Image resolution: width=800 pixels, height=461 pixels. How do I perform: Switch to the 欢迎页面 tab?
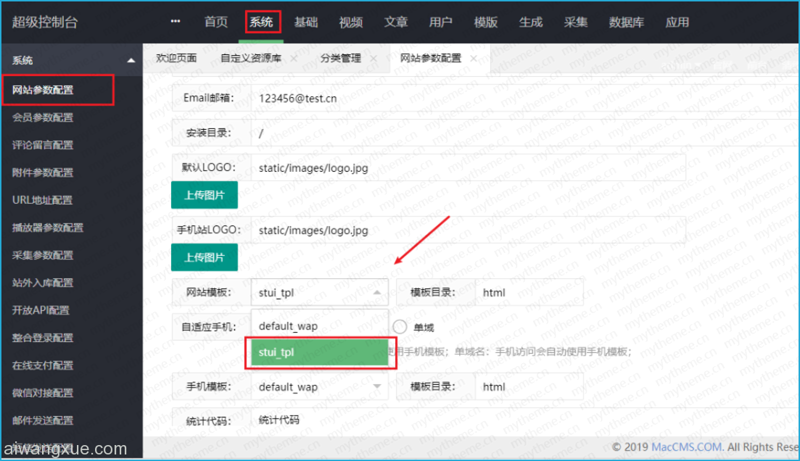[x=176, y=58]
